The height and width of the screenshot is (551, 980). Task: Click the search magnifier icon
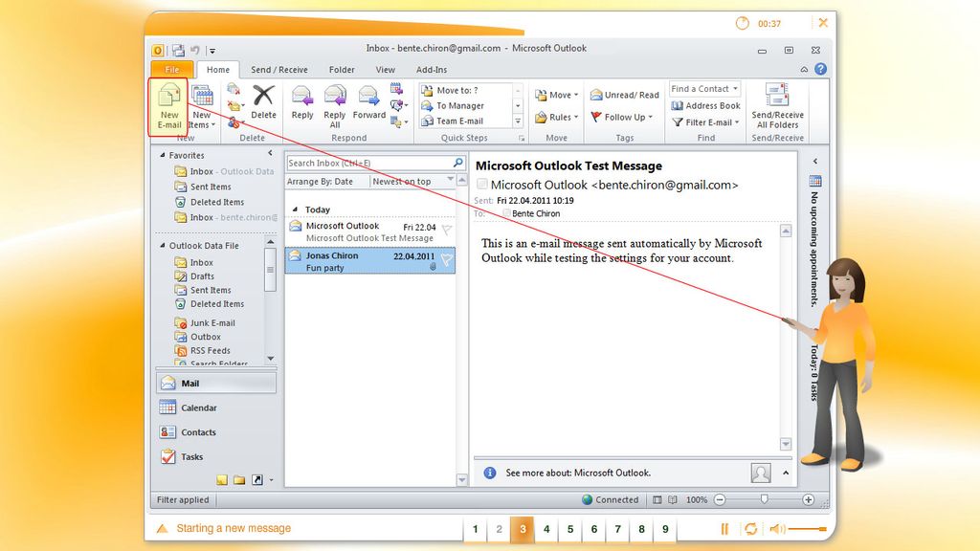pos(458,163)
